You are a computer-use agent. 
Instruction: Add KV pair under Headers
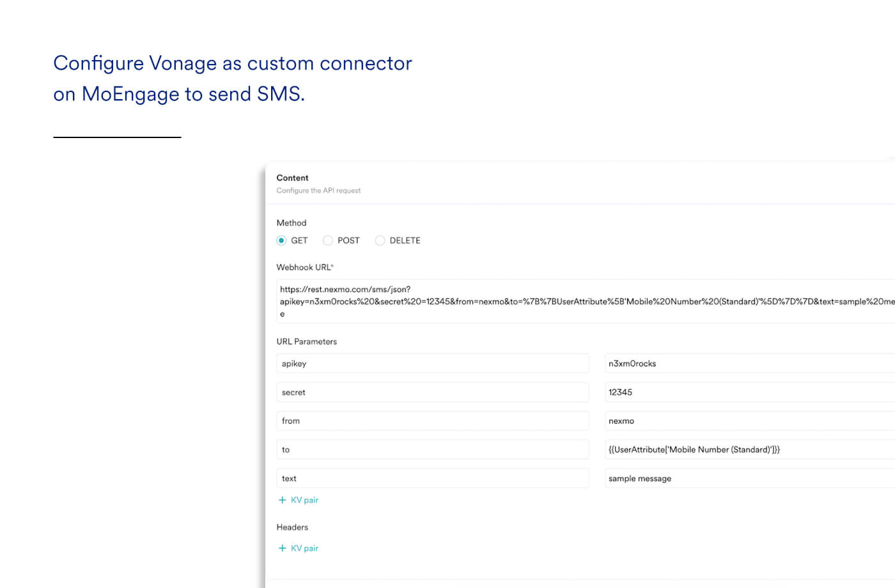(x=299, y=548)
